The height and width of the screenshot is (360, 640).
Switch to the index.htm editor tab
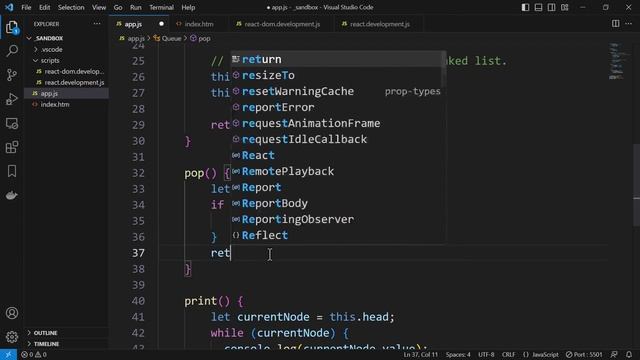click(199, 24)
